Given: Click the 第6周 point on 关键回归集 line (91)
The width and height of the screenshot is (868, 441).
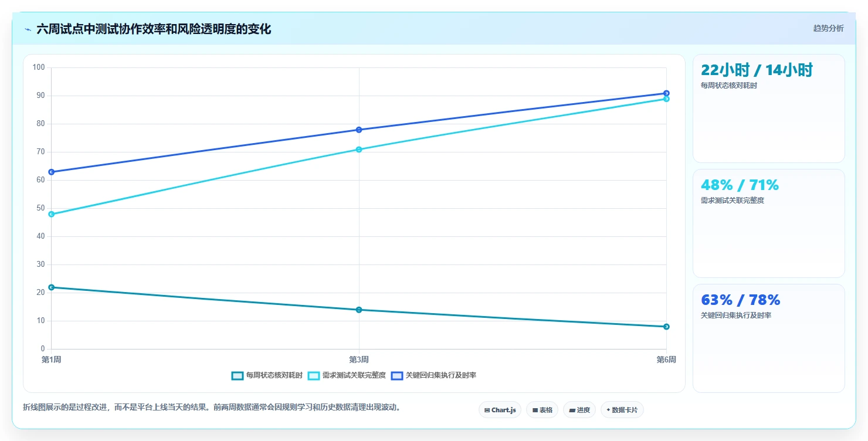Looking at the screenshot, I should [x=666, y=93].
